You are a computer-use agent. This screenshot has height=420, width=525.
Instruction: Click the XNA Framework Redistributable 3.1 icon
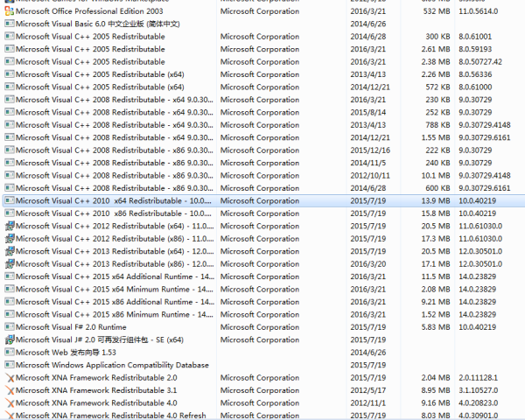tap(10, 390)
